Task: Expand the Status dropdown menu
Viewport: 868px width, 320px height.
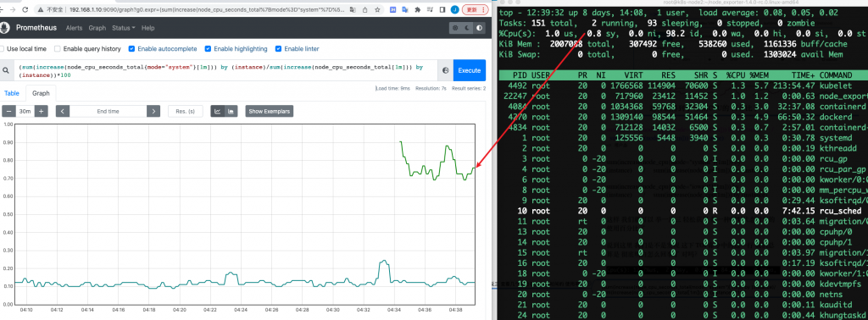Action: coord(124,28)
